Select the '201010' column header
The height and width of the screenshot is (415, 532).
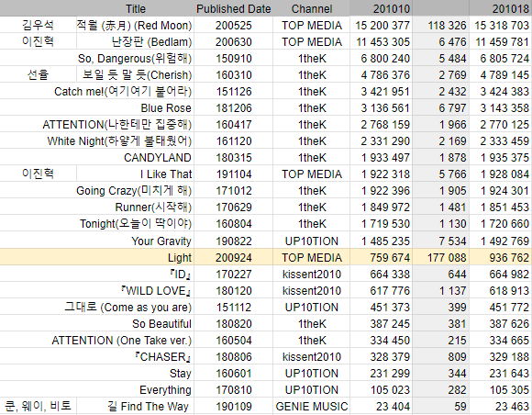pos(391,9)
